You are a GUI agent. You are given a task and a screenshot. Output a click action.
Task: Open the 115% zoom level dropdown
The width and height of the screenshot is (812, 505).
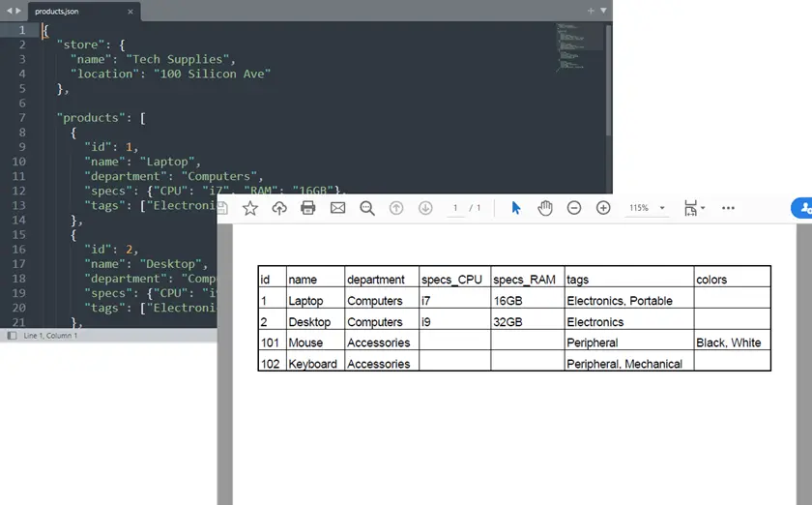click(x=648, y=208)
